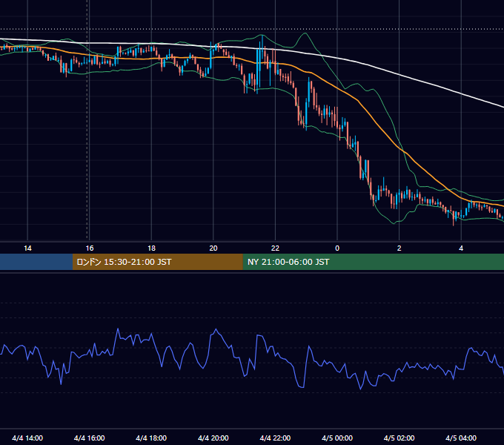Click the 4/5 00:00 date label
Viewport: 504px width, 445px height.
click(337, 438)
